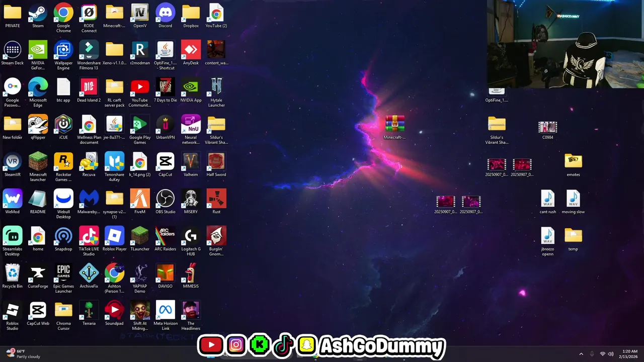Show hidden tray icons chevron
The width and height of the screenshot is (644, 362).
click(581, 354)
